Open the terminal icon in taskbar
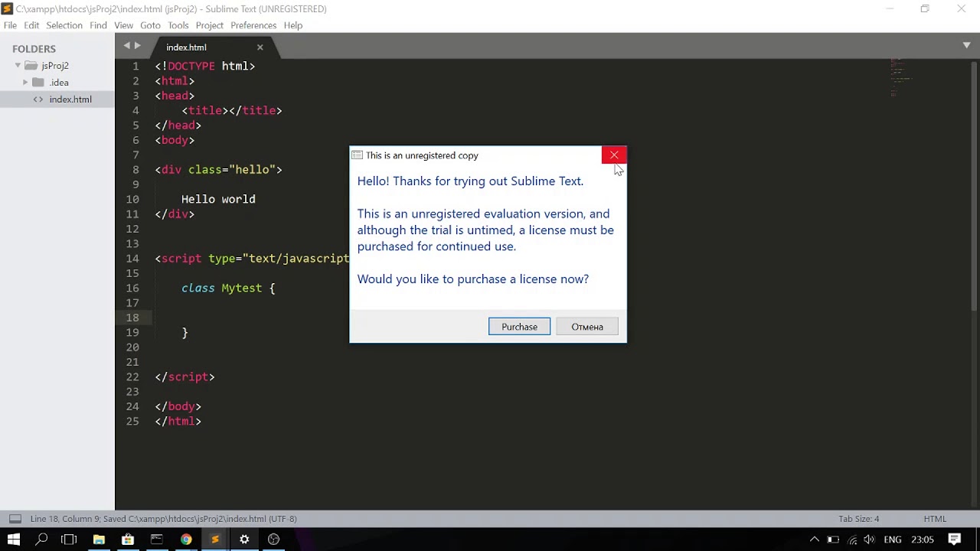The width and height of the screenshot is (980, 551). click(157, 540)
